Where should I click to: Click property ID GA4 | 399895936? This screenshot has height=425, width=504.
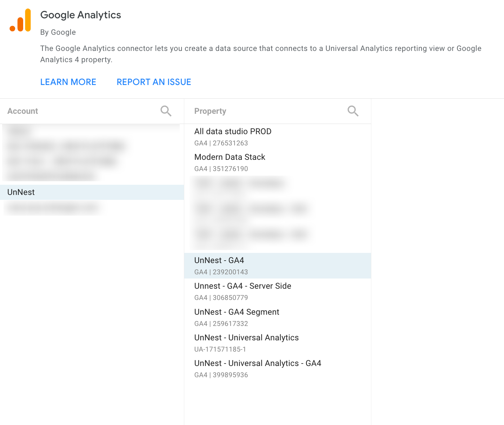coord(221,375)
